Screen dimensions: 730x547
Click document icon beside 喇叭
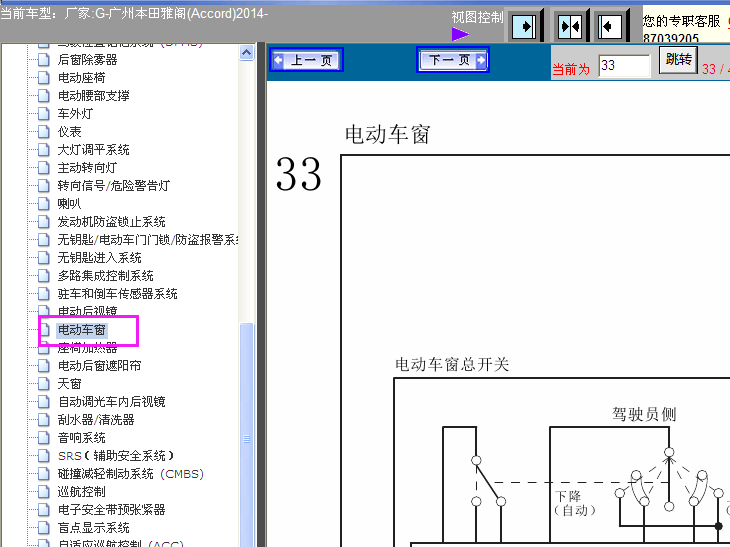click(x=44, y=203)
